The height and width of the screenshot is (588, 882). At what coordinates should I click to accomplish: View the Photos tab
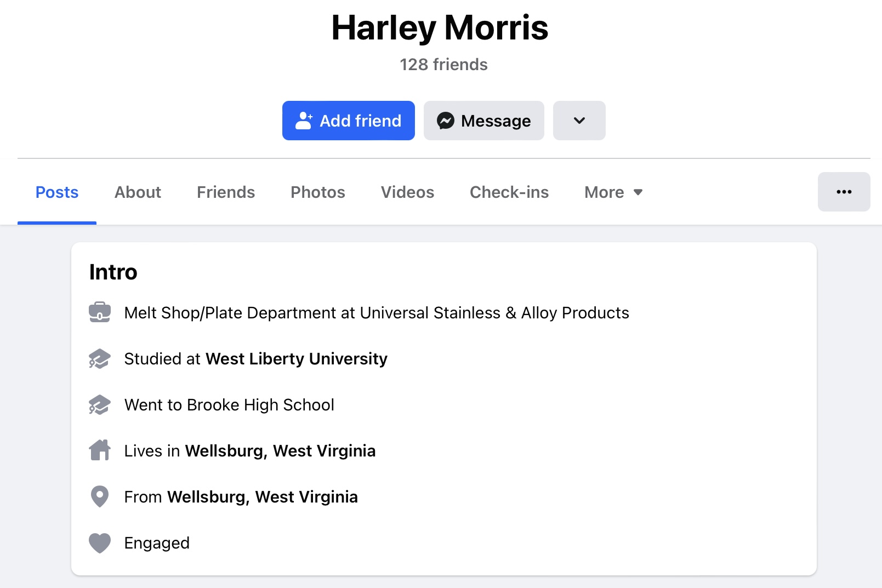(318, 192)
